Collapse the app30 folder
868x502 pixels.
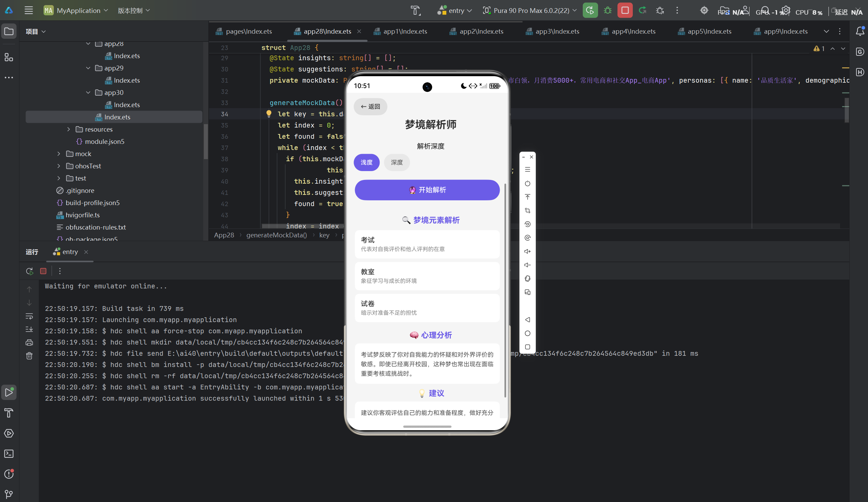tap(88, 93)
